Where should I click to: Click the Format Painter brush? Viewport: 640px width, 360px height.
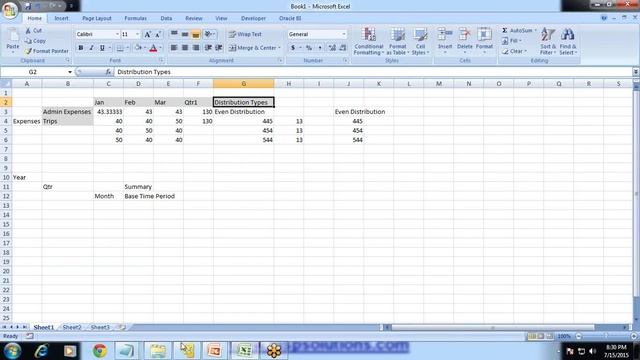[28, 51]
